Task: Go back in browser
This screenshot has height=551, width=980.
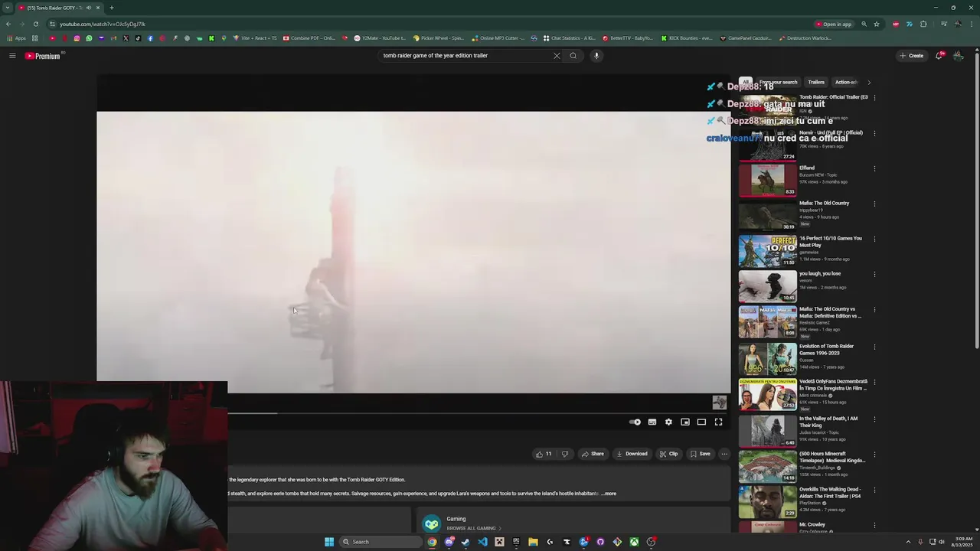Action: [x=8, y=24]
